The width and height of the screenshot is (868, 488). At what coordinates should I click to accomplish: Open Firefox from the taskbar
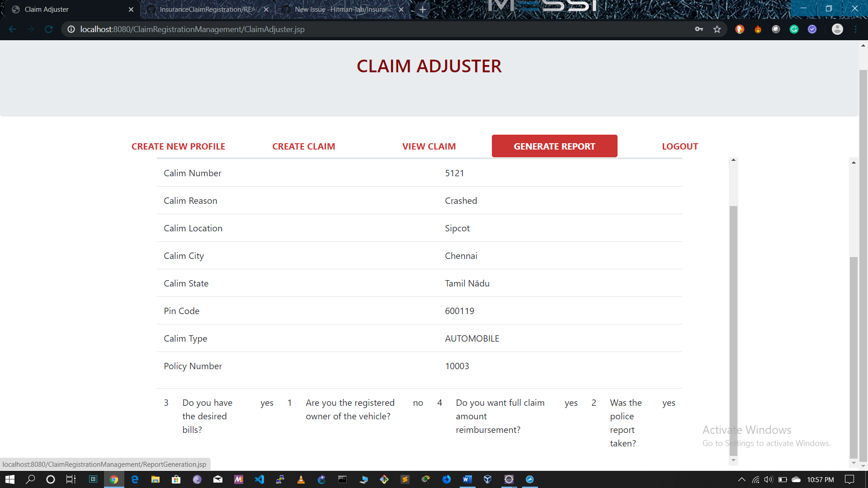[447, 479]
